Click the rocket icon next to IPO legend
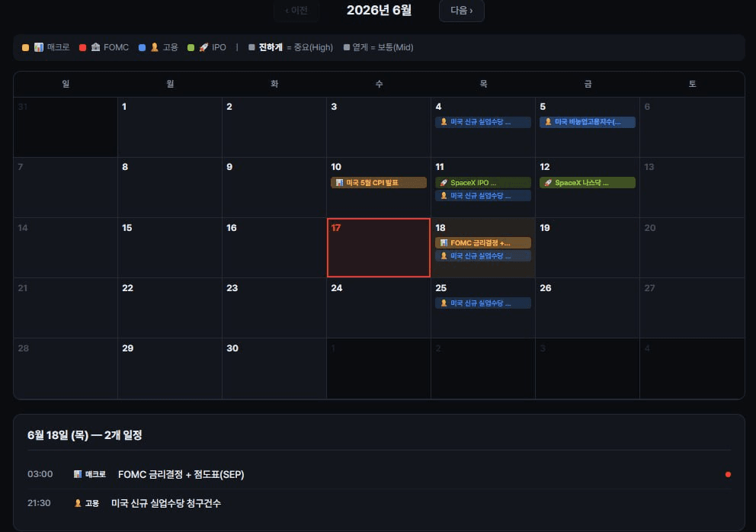The image size is (756, 532). point(203,47)
